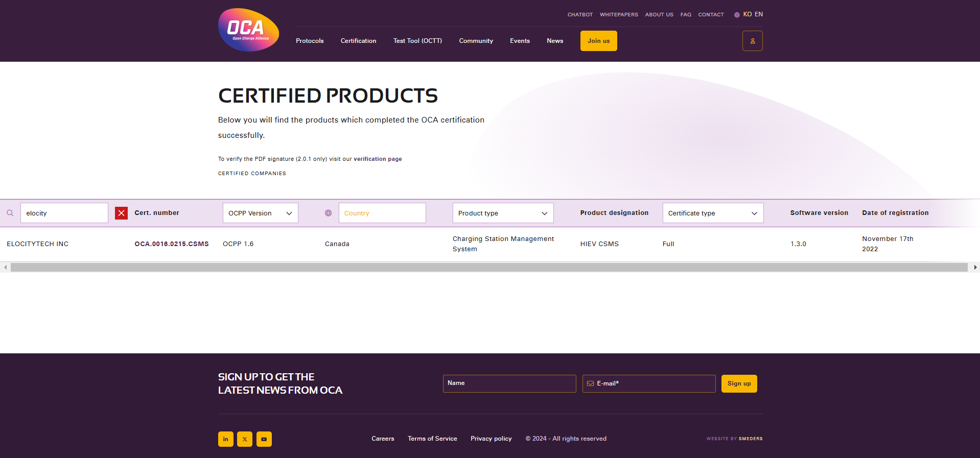The width and height of the screenshot is (980, 458).
Task: Open the X (Twitter) social icon
Action: click(x=245, y=439)
